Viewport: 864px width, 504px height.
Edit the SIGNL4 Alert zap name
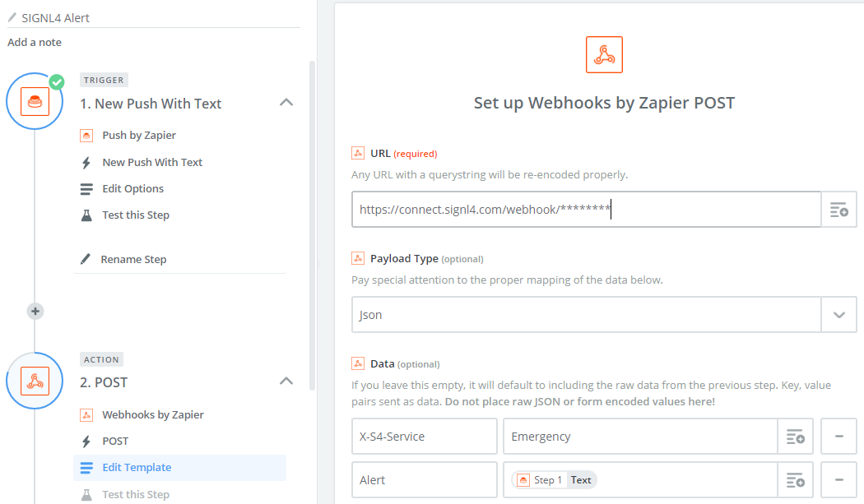[x=55, y=18]
